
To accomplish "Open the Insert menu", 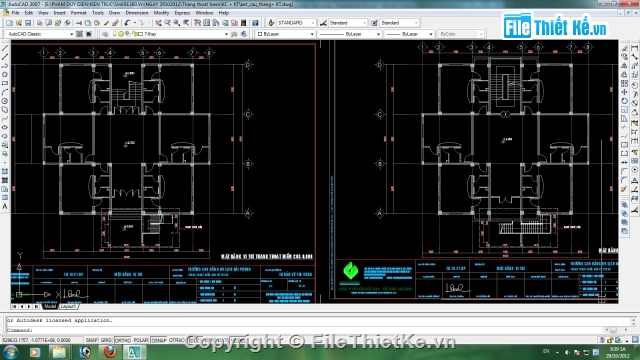I will (x=59, y=13).
